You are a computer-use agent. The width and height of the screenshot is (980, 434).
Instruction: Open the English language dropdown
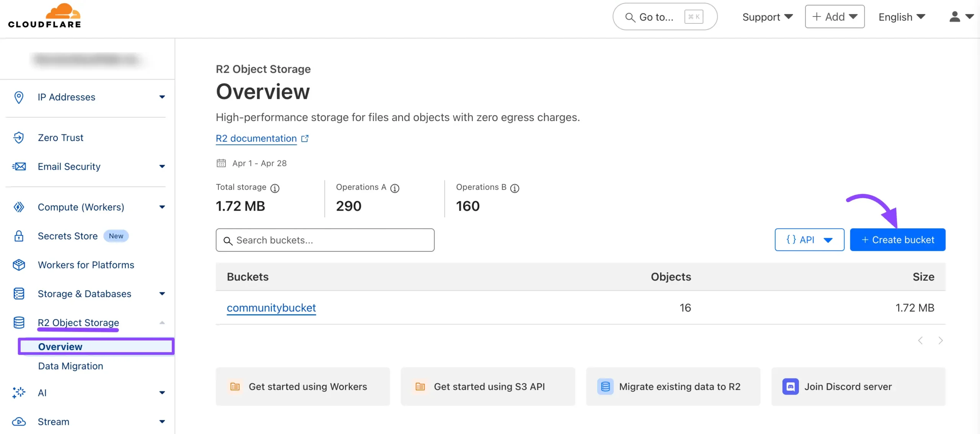coord(902,17)
